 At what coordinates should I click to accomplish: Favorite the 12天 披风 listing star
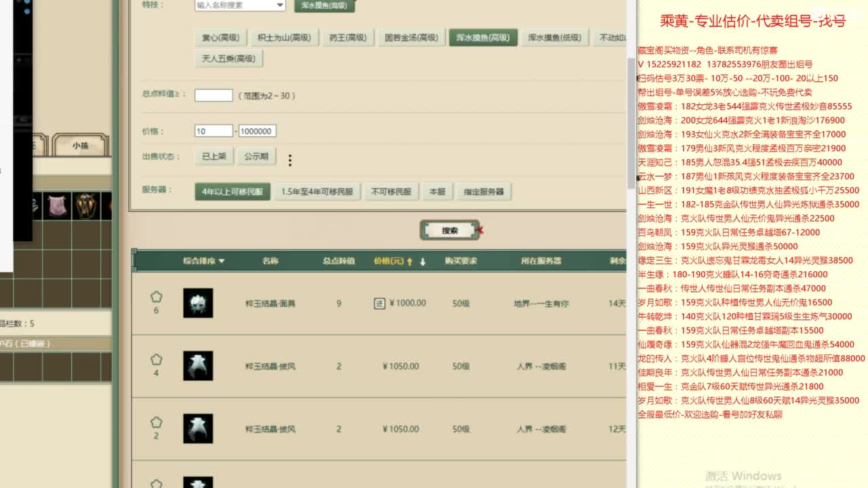pyautogui.click(x=157, y=423)
